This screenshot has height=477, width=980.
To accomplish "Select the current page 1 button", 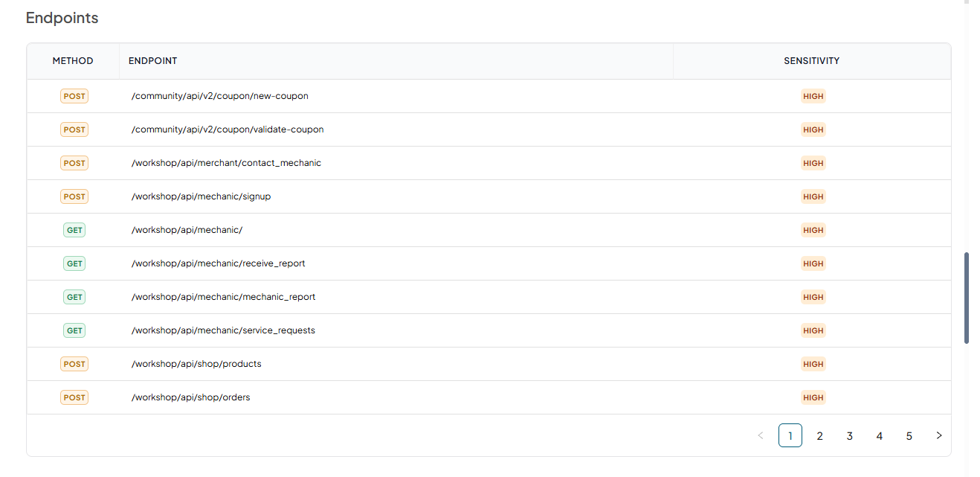I will (790, 435).
